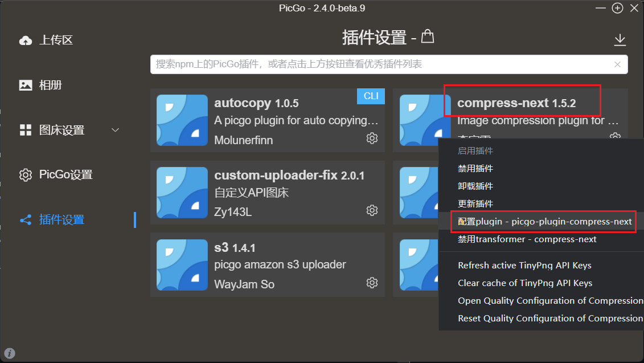Click the picgo amazon s3 uploader description
644x363 pixels.
(280, 264)
